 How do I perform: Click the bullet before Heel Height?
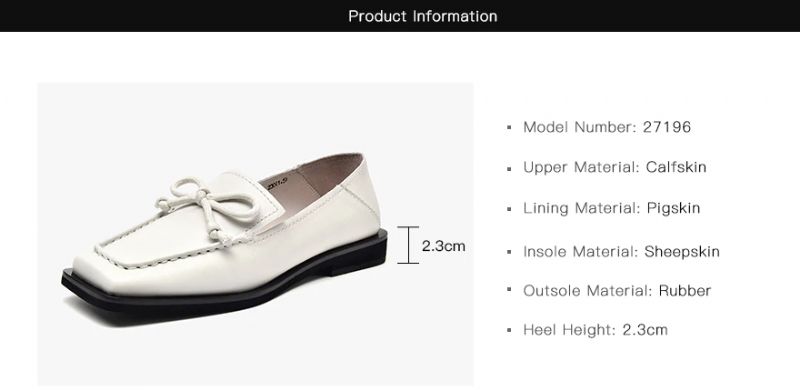509,330
